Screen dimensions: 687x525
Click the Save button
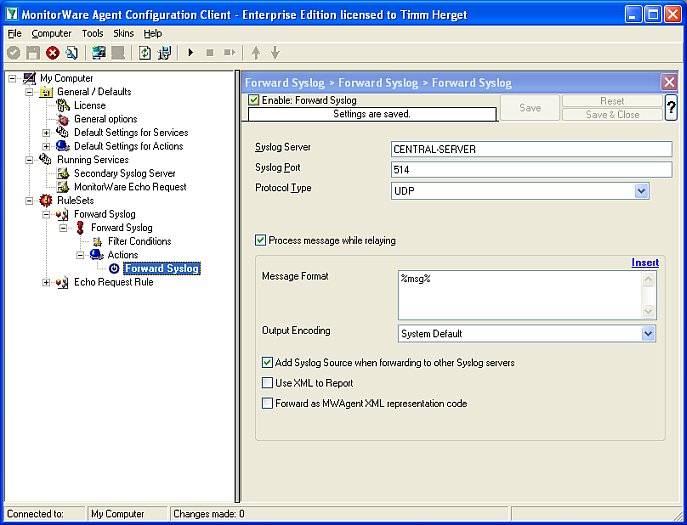(530, 107)
